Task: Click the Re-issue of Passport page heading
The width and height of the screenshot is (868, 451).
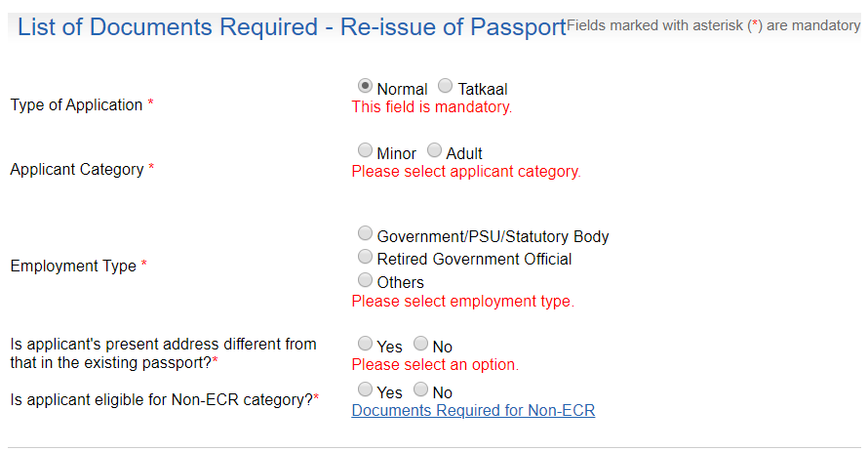Action: coord(291,26)
